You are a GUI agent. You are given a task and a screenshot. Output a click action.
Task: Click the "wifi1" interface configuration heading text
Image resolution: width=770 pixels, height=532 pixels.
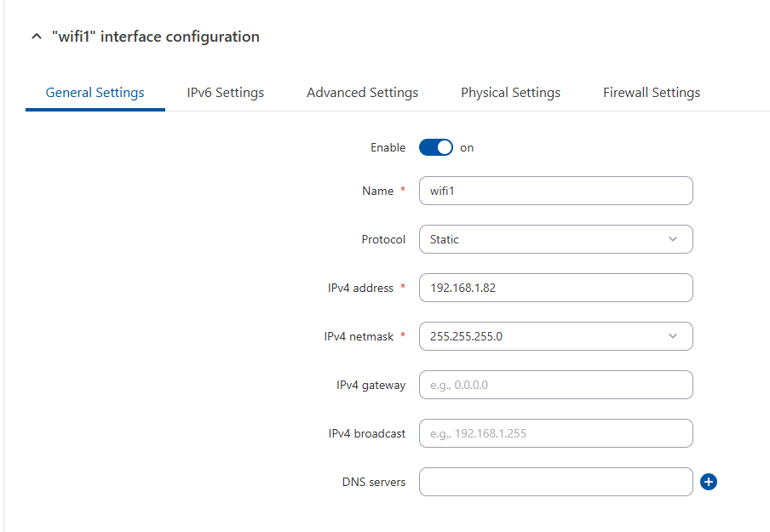coord(155,37)
